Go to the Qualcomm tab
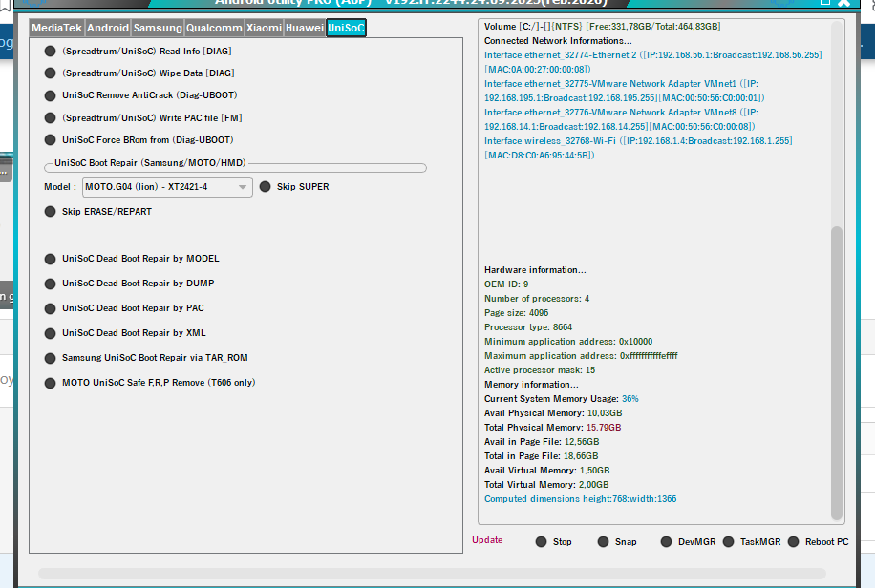 coord(214,28)
